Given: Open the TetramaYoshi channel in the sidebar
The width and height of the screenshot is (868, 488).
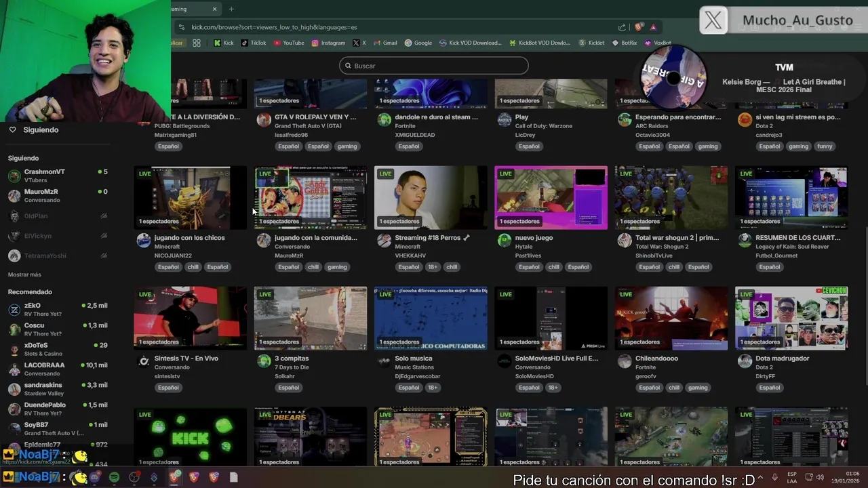Looking at the screenshot, I should tap(58, 256).
